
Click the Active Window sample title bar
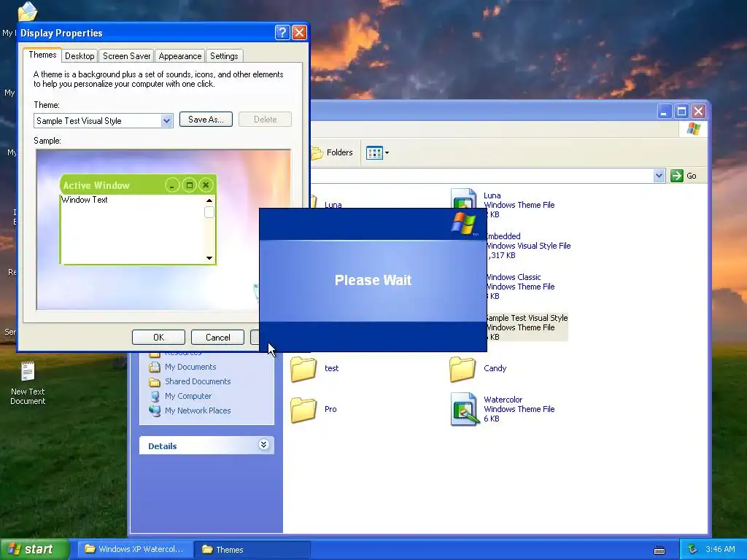[138, 184]
